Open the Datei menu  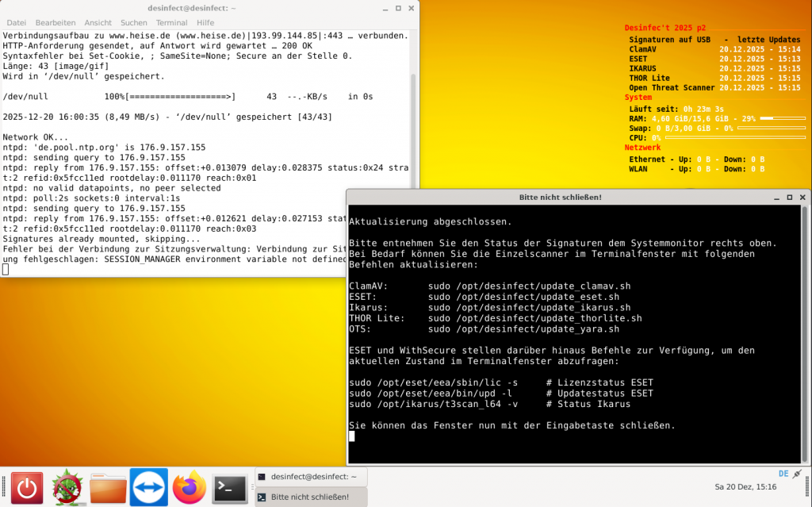pos(16,23)
